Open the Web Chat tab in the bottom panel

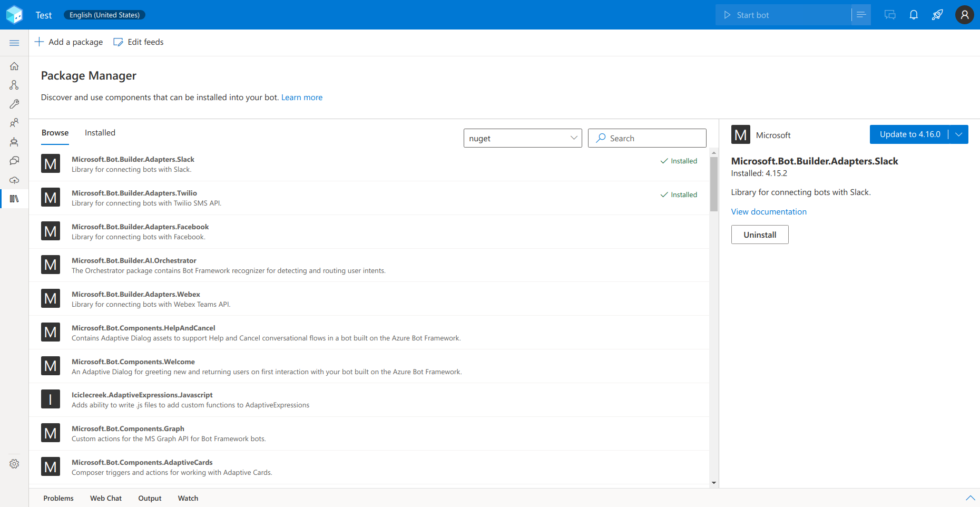click(x=106, y=498)
